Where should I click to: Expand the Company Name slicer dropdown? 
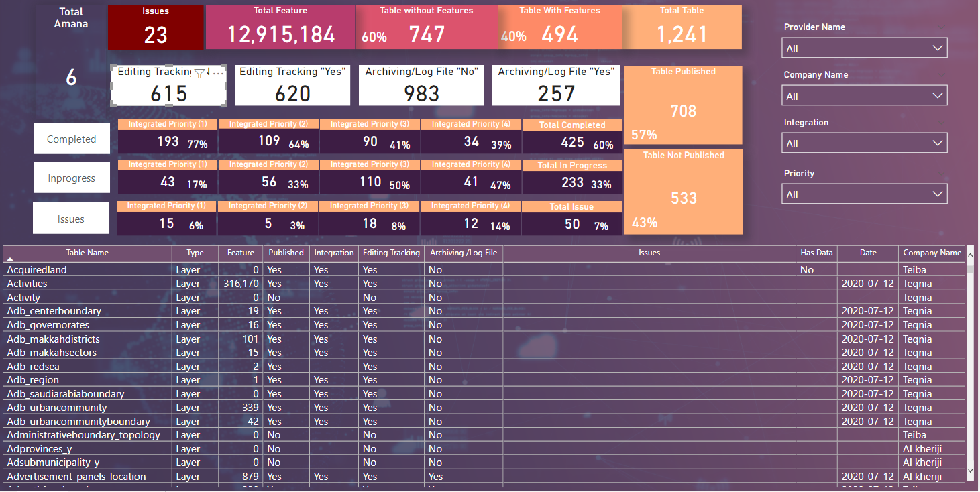[x=865, y=96]
